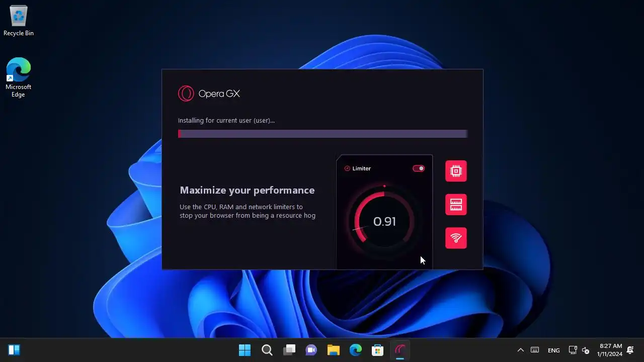Click the muted volume tray icon

pyautogui.click(x=586, y=350)
